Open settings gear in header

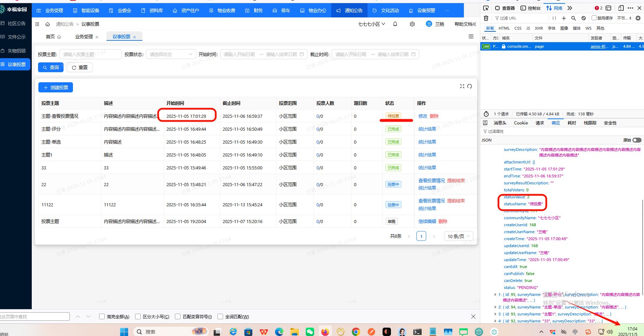[x=412, y=24]
